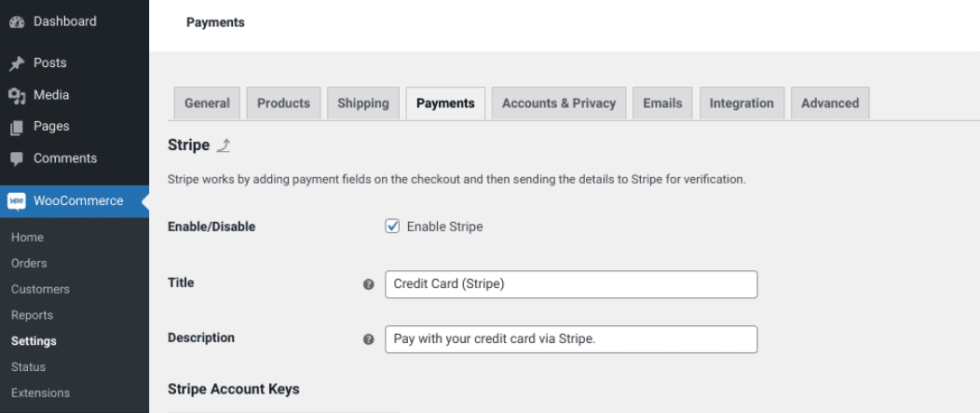Open the Customers submenu link

pyautogui.click(x=40, y=289)
